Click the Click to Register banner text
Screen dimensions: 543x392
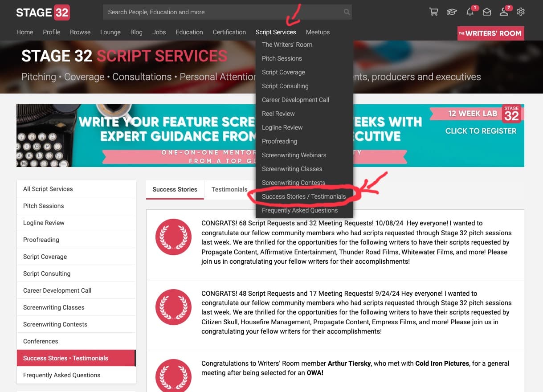point(481,131)
